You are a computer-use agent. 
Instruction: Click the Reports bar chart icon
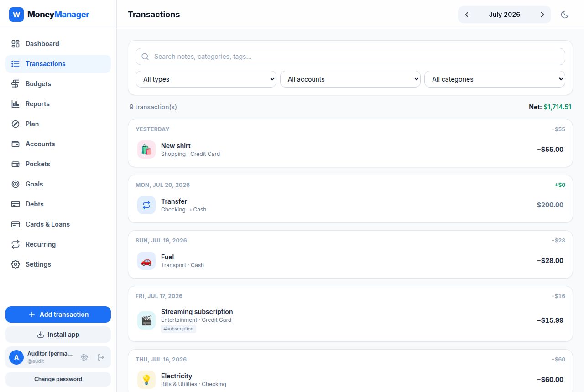pyautogui.click(x=16, y=104)
